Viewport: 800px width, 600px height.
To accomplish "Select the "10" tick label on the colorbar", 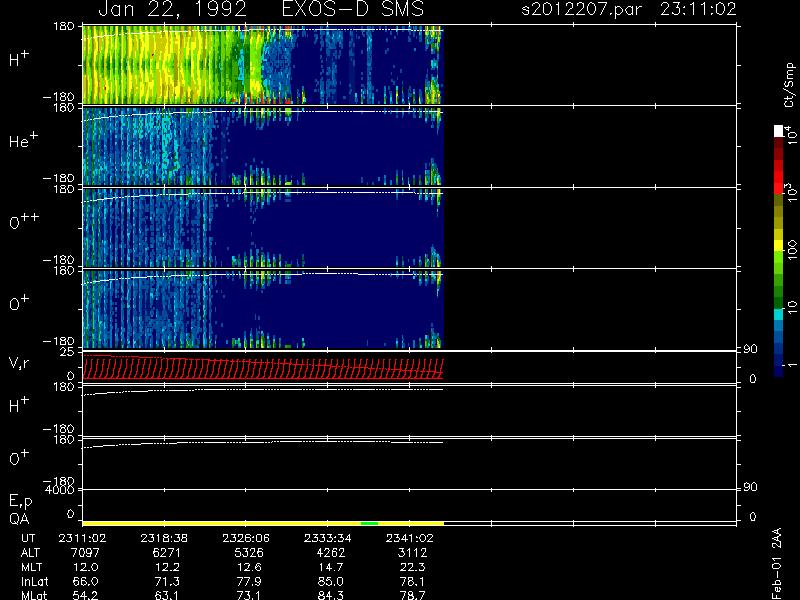I will pyautogui.click(x=791, y=306).
